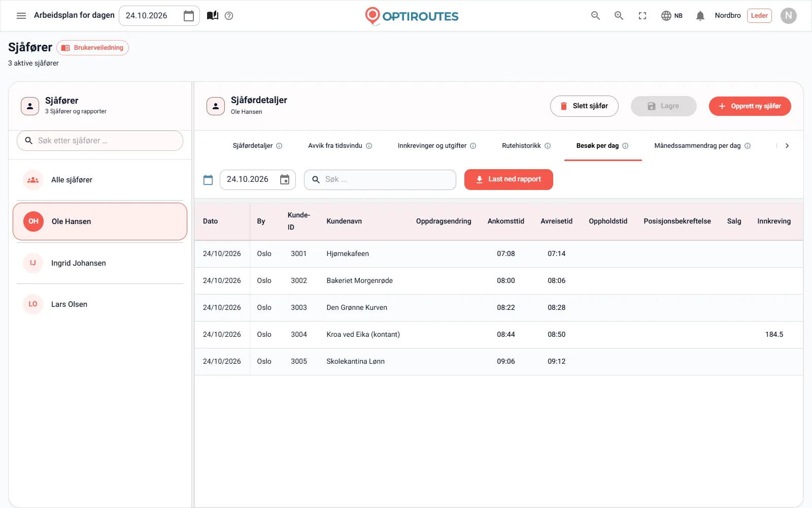Click the blue calendar icon left of the date
812x508 pixels.
(208, 180)
